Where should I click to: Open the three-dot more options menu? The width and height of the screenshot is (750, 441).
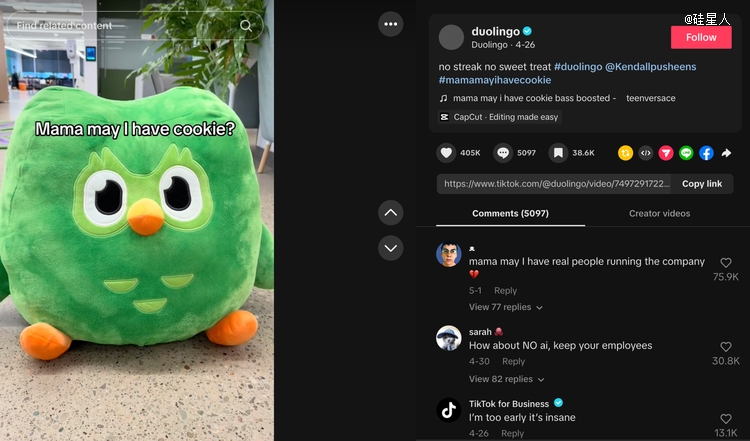coord(391,24)
